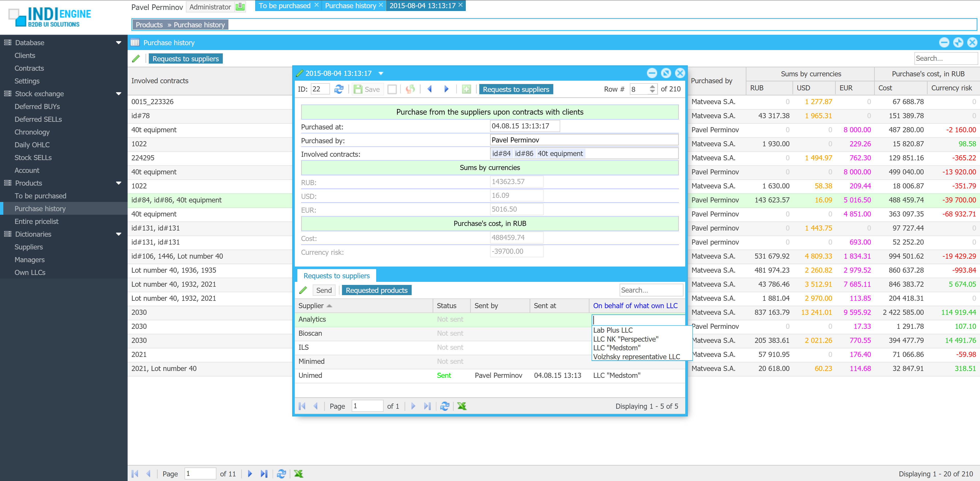Go to the last page of the Purchase history grid

tap(264, 474)
